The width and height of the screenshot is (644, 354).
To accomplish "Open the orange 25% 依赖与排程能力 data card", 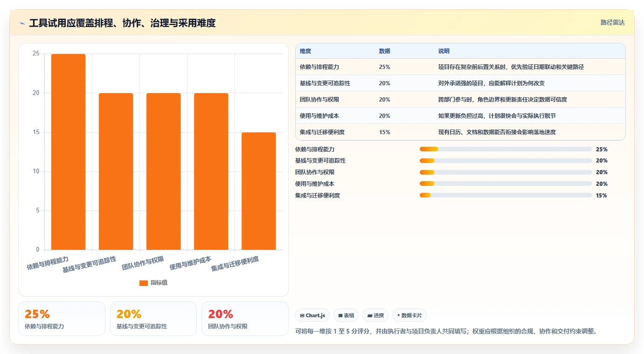I will click(x=62, y=319).
